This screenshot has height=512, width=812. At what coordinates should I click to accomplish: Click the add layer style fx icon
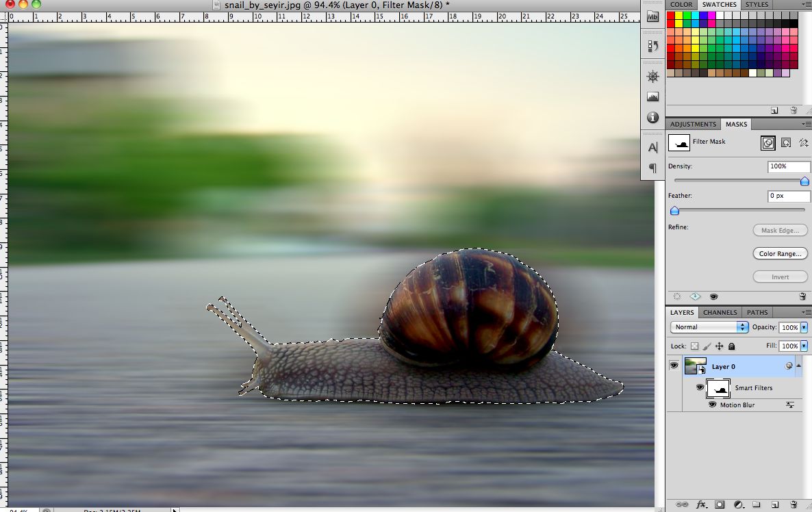tap(701, 504)
